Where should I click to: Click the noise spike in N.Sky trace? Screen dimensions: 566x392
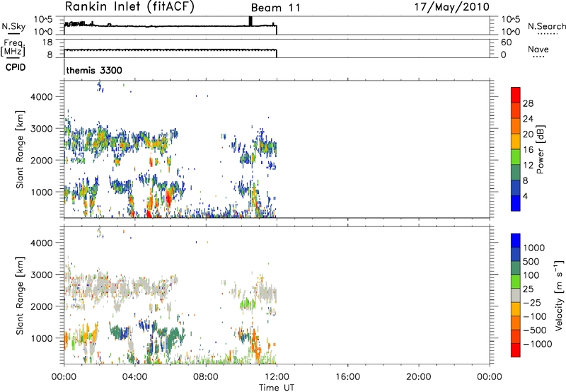click(x=250, y=21)
